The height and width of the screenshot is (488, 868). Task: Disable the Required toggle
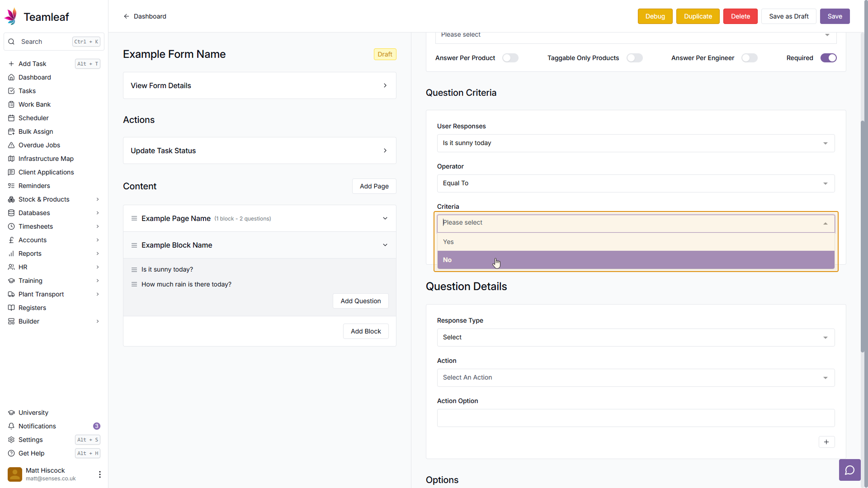click(x=828, y=58)
